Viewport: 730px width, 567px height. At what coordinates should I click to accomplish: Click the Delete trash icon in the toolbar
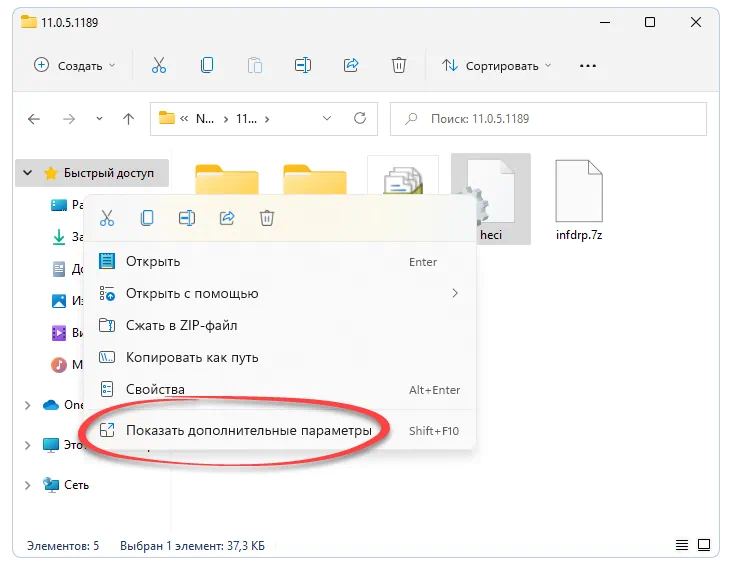pos(399,65)
